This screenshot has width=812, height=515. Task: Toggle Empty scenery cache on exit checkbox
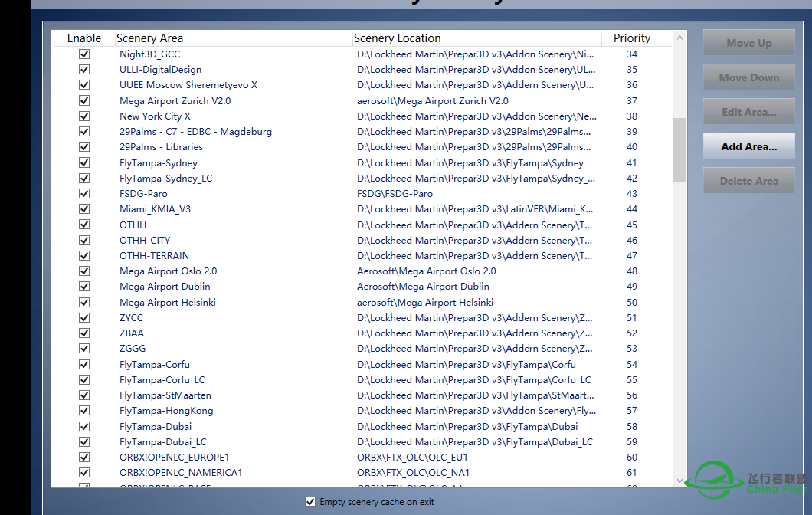310,502
